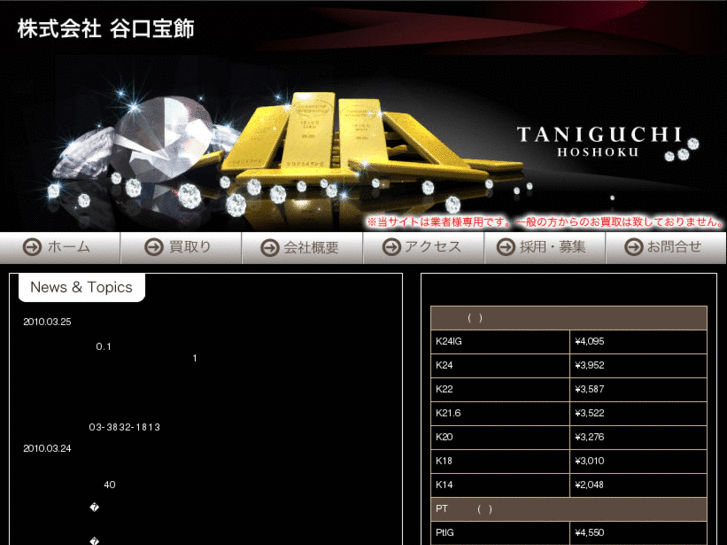Open the 採用・募集 page
Screen dimensions: 727x545
[x=545, y=248]
